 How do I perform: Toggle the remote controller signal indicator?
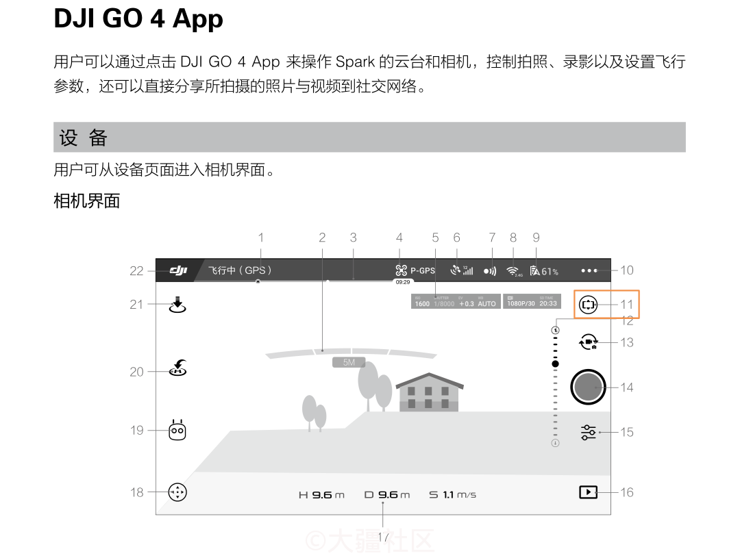pyautogui.click(x=489, y=270)
